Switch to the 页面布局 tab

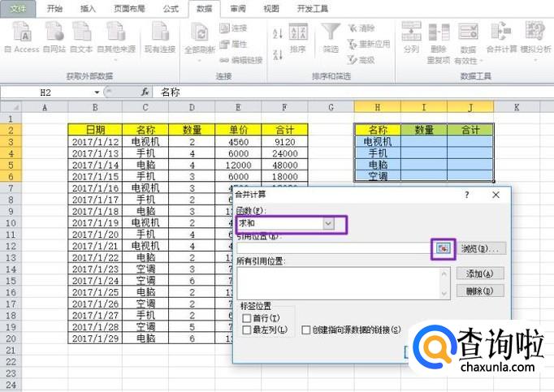tap(129, 8)
